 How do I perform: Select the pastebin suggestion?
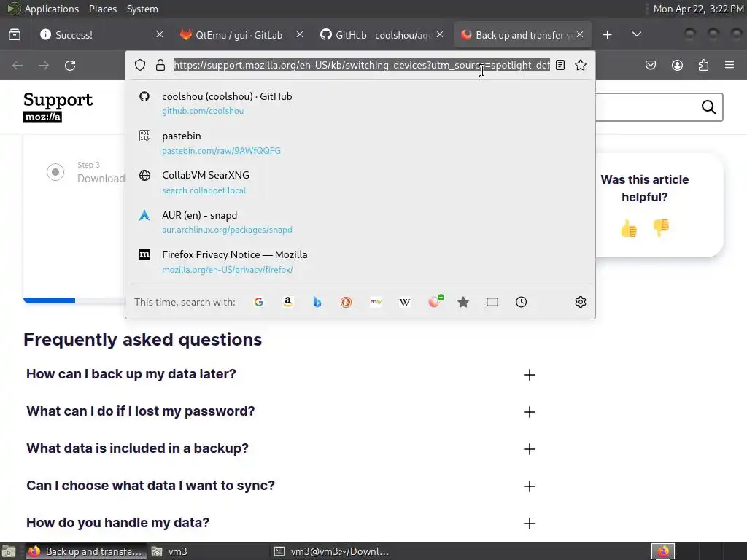click(x=360, y=143)
